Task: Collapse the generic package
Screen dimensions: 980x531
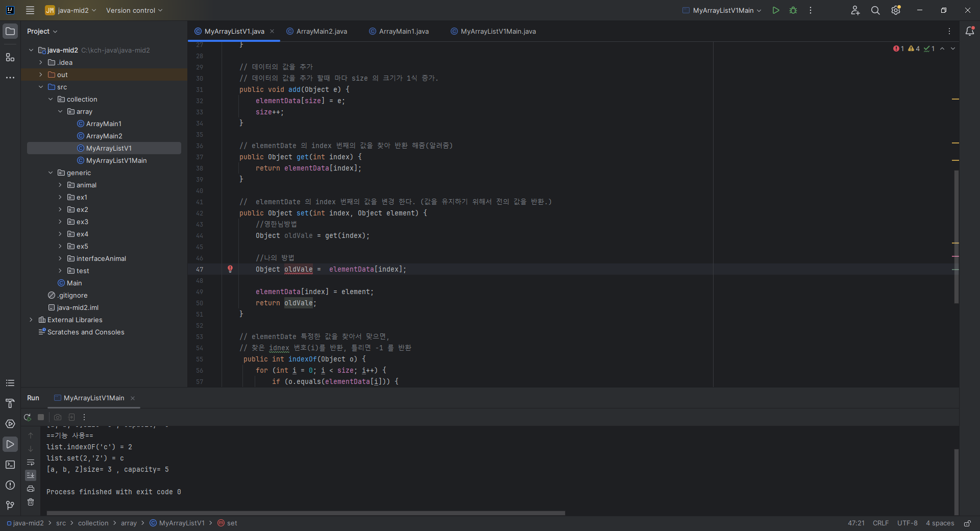Action: 51,173
